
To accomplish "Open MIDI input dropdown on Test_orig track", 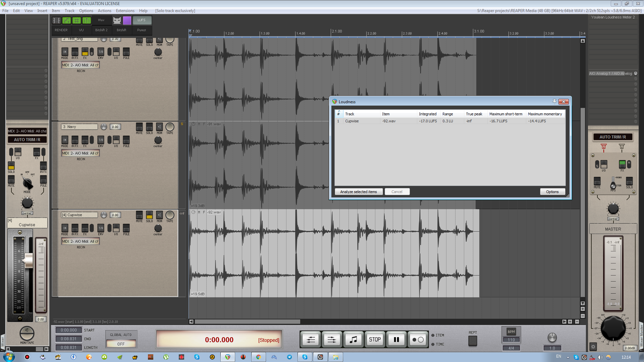I will pyautogui.click(x=80, y=65).
